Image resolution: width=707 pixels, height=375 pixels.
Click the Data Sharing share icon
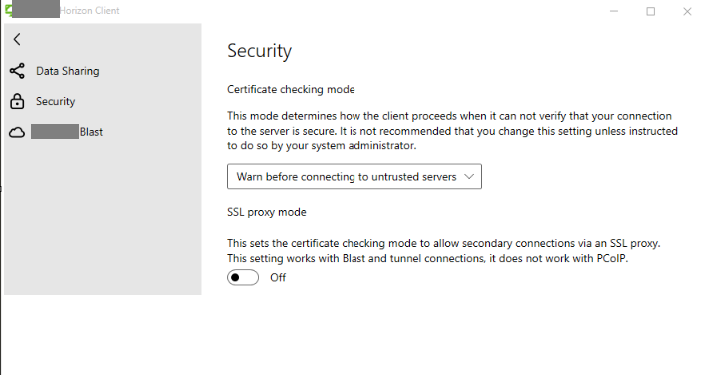pyautogui.click(x=17, y=71)
